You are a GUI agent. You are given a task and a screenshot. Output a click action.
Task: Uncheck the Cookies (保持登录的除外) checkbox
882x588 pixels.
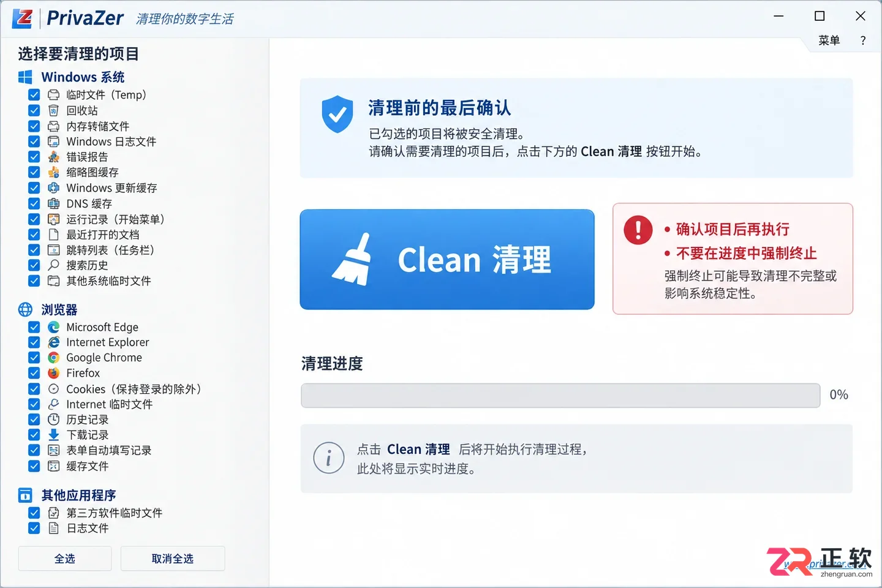34,389
